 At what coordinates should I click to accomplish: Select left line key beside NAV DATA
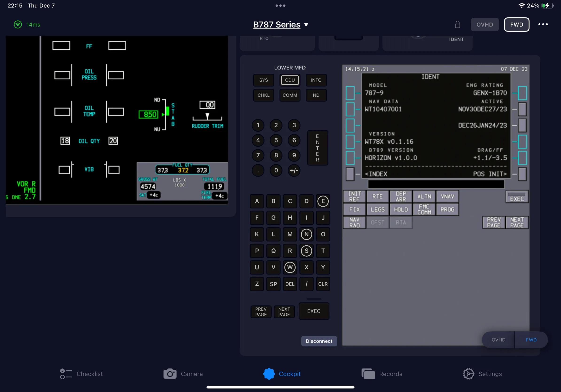[350, 109]
